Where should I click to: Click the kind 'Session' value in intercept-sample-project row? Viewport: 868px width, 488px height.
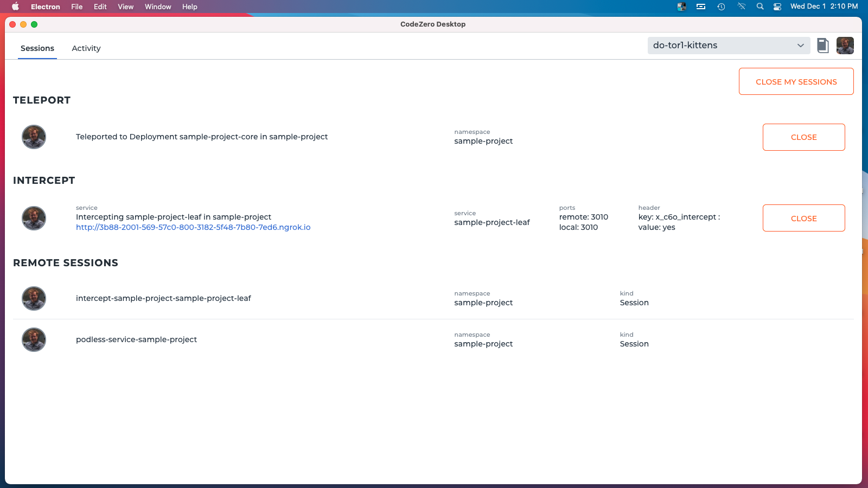pyautogui.click(x=634, y=303)
